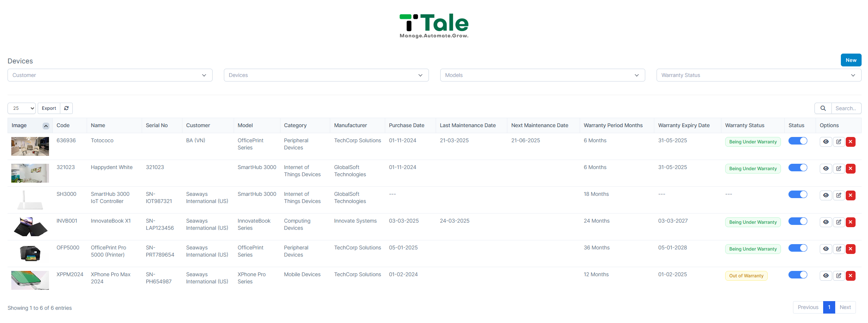Click the New button
868x323 pixels.
click(851, 60)
